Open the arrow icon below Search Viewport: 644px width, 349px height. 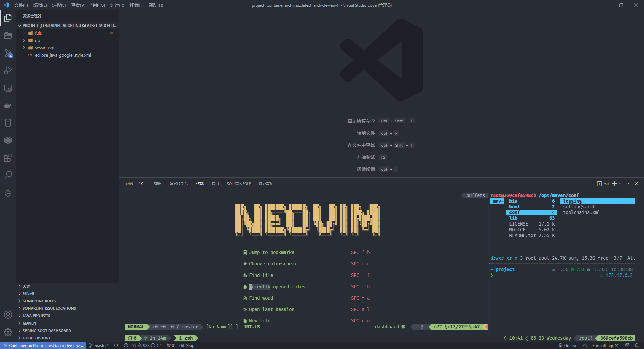point(8,193)
